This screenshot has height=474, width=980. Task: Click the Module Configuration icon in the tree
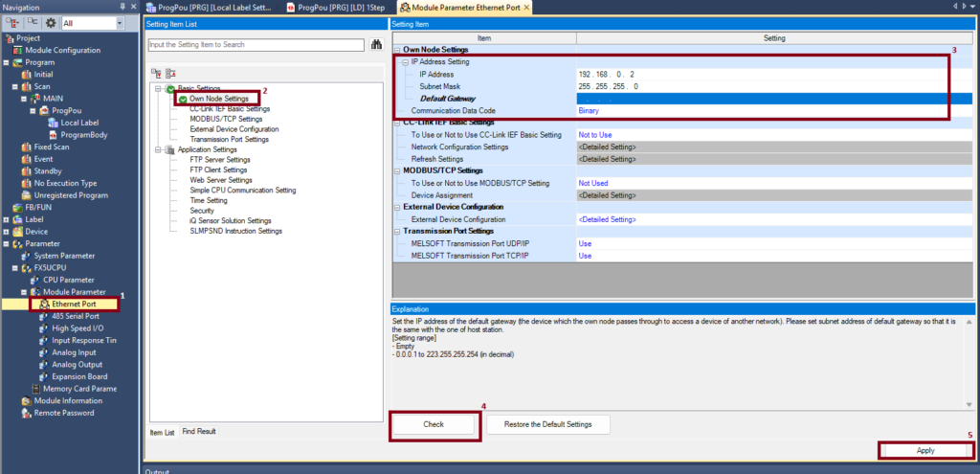point(17,50)
